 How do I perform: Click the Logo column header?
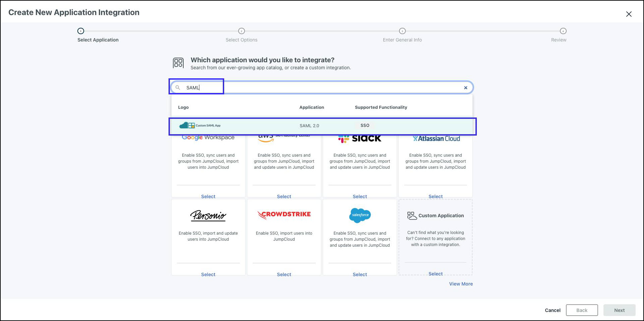tap(183, 107)
